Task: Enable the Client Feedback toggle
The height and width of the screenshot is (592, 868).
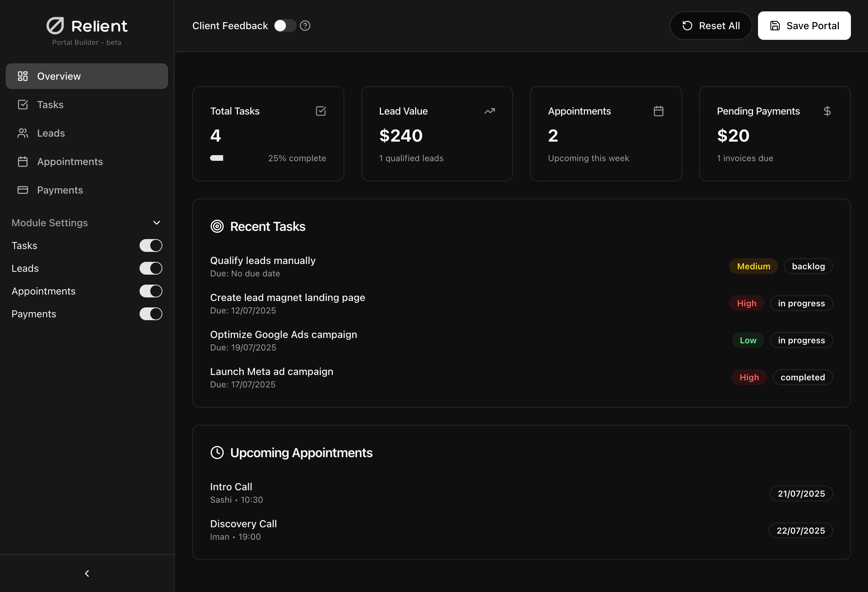Action: (x=284, y=25)
